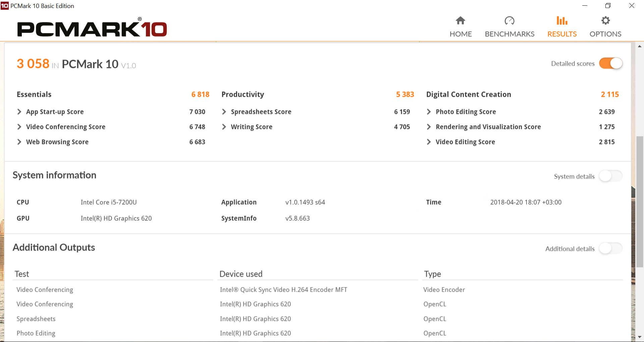
Task: Click the Digital Content Creation heading
Action: pyautogui.click(x=469, y=94)
